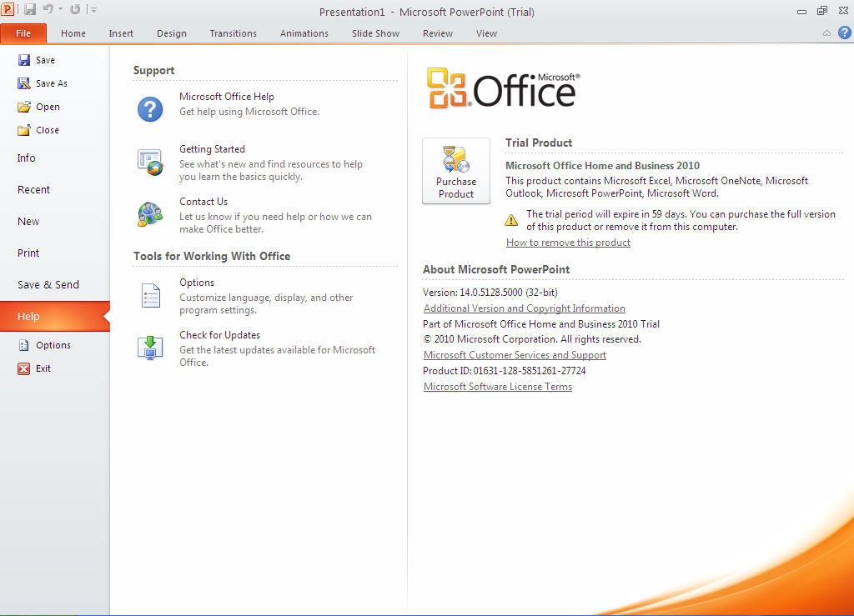Image resolution: width=854 pixels, height=616 pixels.
Task: Go to the Animations tab
Action: [x=304, y=33]
